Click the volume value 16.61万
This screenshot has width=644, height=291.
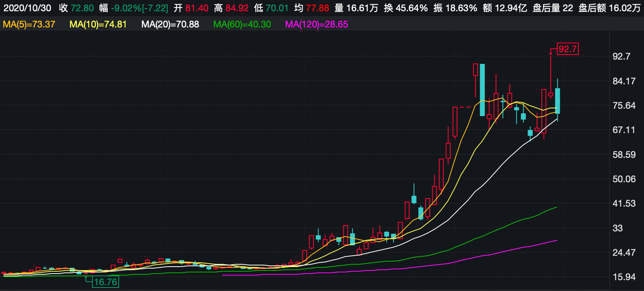(x=361, y=8)
